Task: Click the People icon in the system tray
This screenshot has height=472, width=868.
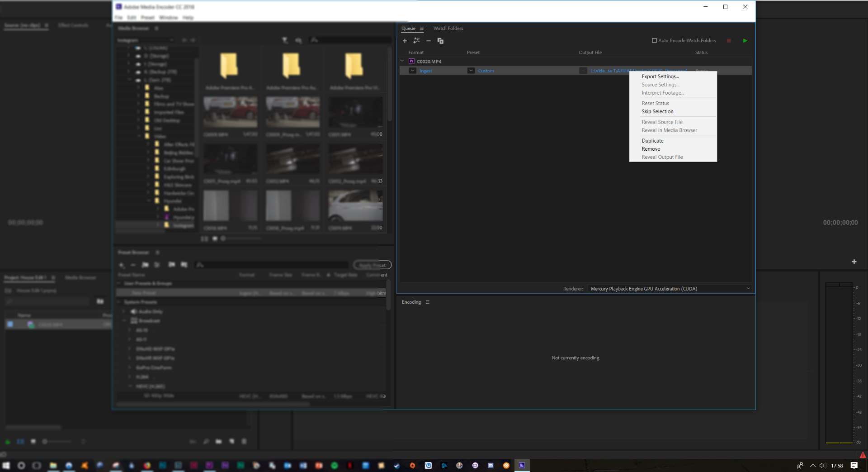Action: click(x=800, y=465)
